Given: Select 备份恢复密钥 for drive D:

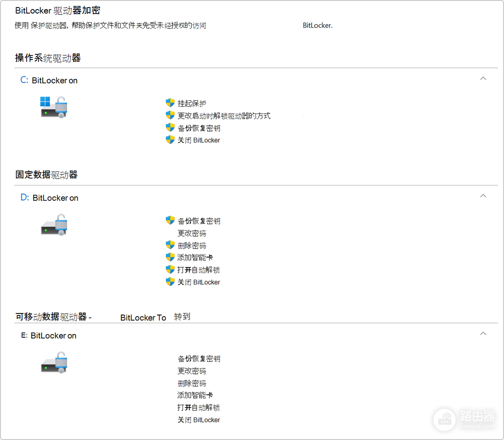Looking at the screenshot, I should 199,221.
